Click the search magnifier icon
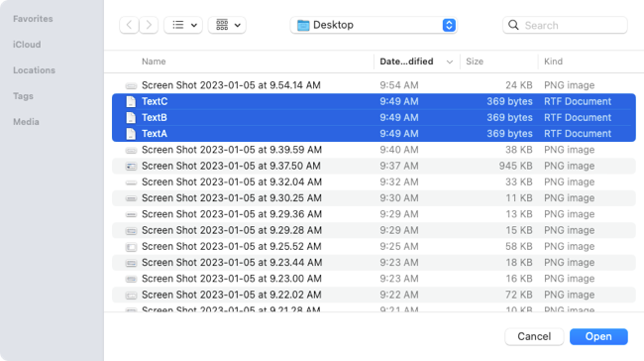Screen dimensions: 644x361 click(513, 25)
